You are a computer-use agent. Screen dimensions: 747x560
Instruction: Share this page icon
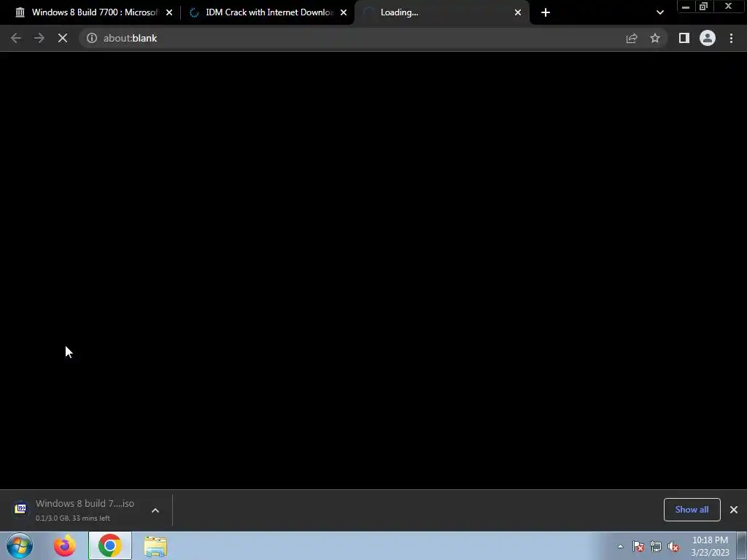coord(632,38)
